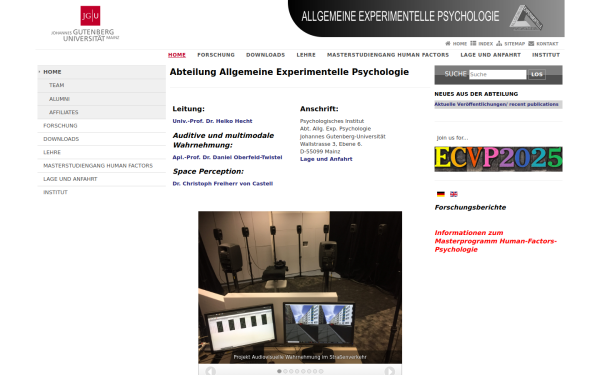Screen dimensions: 600x375
Task: Click the Allgemeine Experimentelle Psychologie banner title
Action: tap(400, 16)
